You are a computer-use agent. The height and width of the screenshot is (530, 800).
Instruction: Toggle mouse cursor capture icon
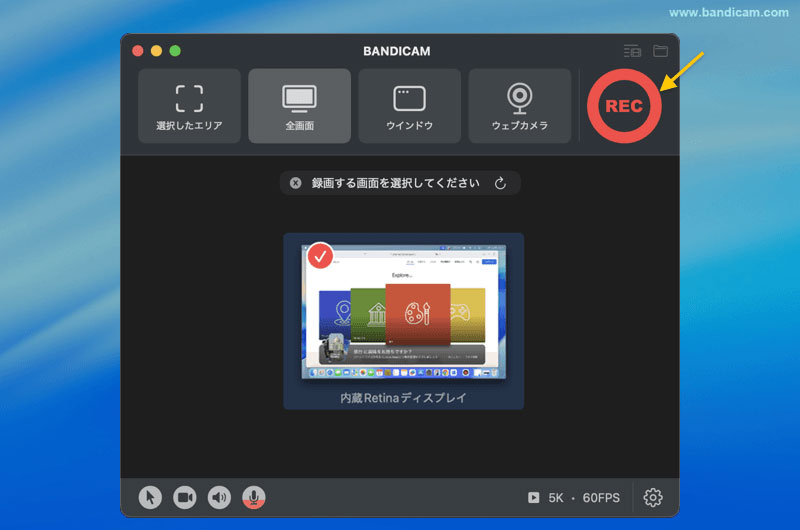(x=150, y=497)
